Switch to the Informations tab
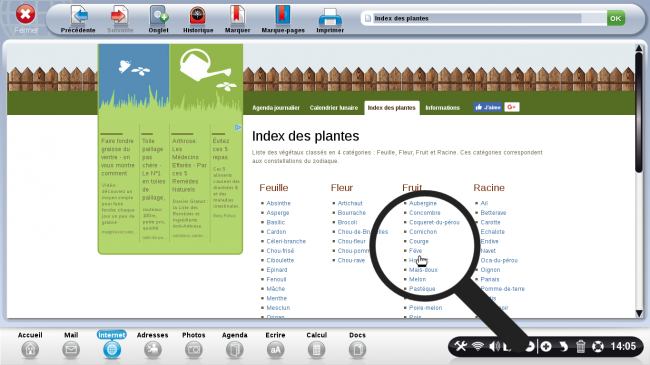The height and width of the screenshot is (365, 650). (442, 108)
